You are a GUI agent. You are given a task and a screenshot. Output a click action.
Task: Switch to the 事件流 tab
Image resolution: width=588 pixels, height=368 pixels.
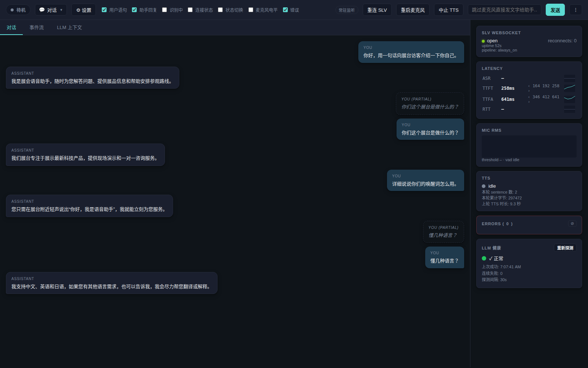click(36, 28)
